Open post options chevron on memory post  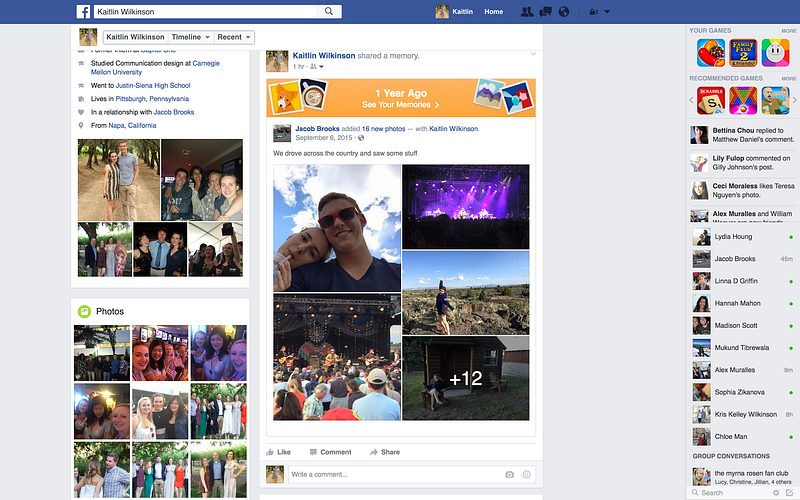tap(533, 54)
